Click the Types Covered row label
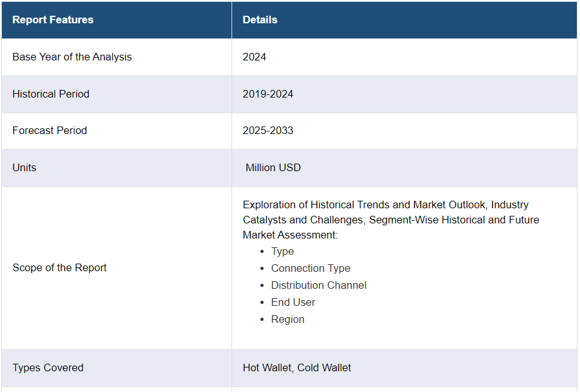The image size is (580, 392). click(48, 367)
